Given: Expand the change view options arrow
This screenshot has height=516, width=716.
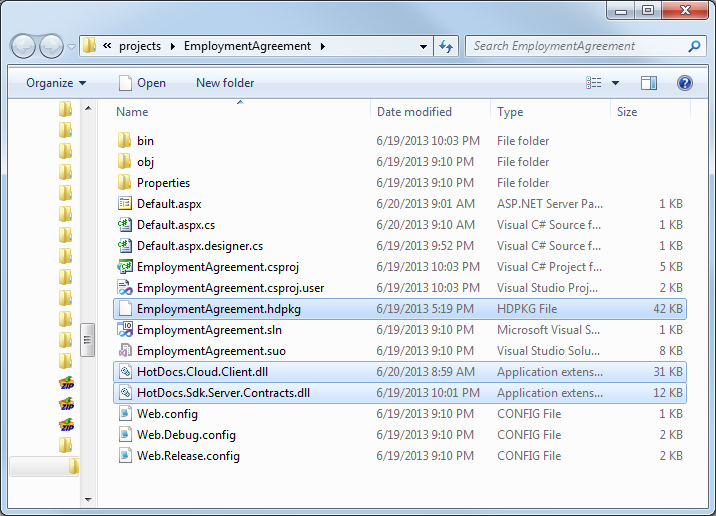Looking at the screenshot, I should [615, 83].
